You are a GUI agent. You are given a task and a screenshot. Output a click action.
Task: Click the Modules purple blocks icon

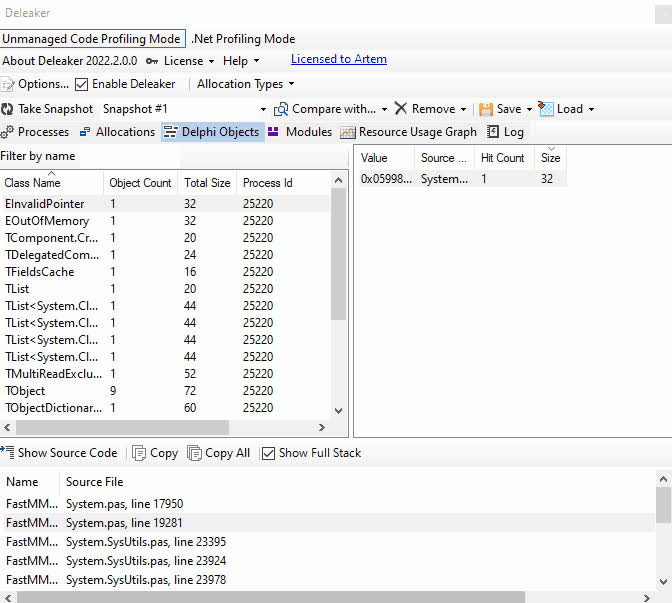click(x=273, y=132)
